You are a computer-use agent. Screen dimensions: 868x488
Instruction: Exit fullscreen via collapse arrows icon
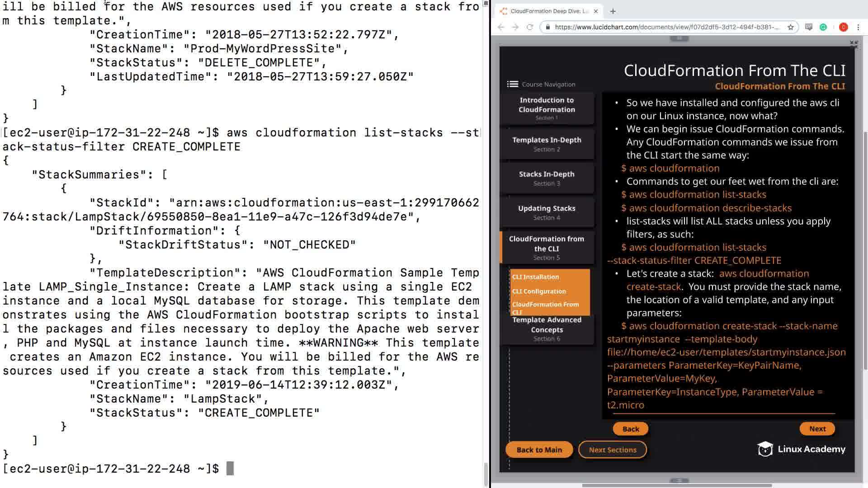tap(854, 44)
